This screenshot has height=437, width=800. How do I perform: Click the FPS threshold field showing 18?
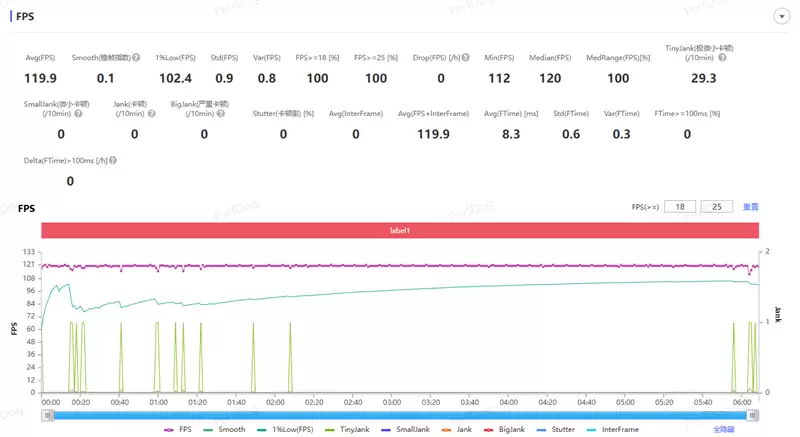(x=678, y=207)
